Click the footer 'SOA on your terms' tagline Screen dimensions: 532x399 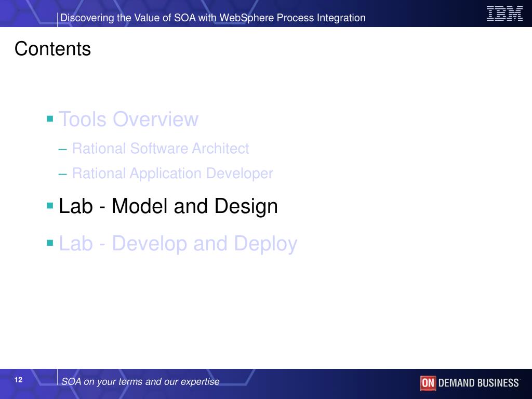click(140, 381)
